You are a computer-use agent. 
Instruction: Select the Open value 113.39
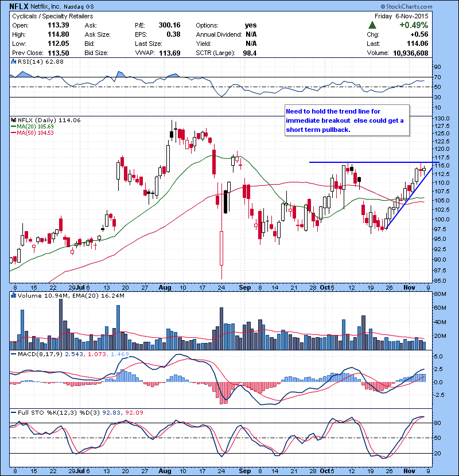[x=59, y=25]
